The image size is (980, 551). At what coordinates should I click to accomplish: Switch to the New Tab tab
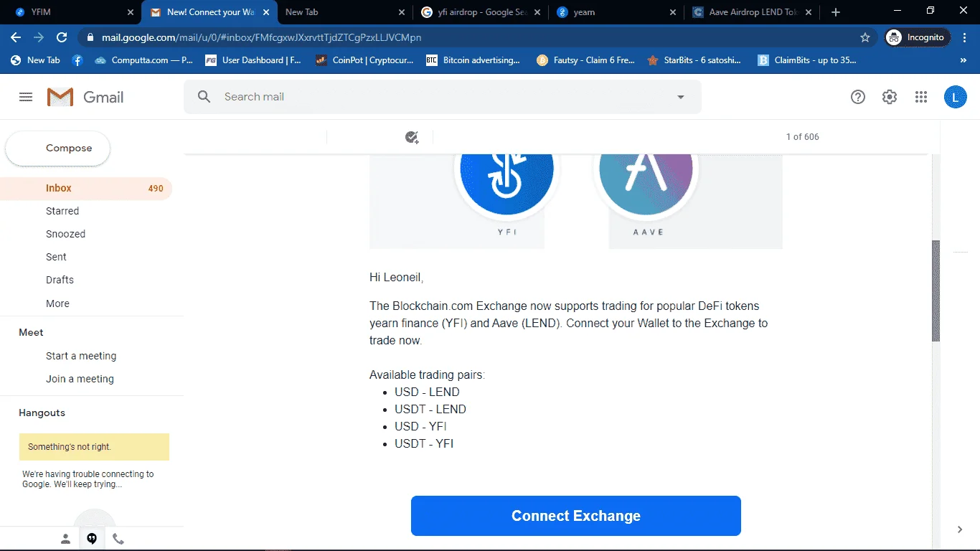(x=345, y=12)
